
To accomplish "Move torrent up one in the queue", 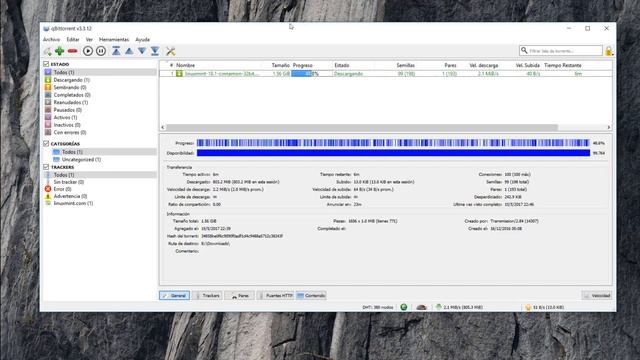I will pos(129,51).
